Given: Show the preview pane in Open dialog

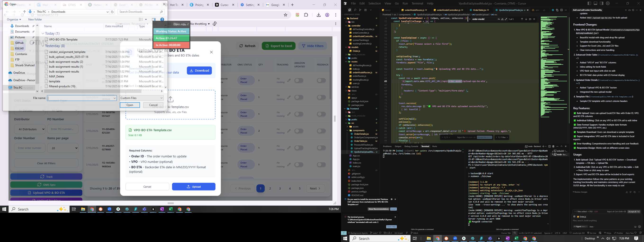Looking at the screenshot, I should click(154, 19).
